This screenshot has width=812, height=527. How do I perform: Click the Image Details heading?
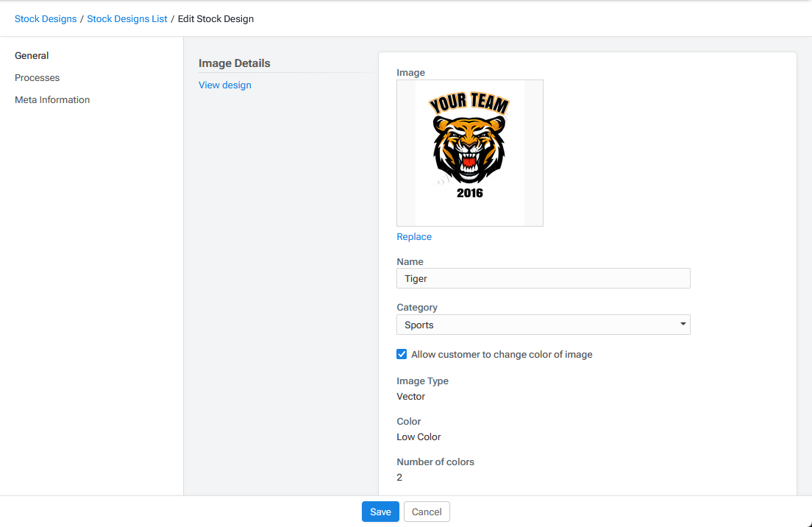coord(235,63)
